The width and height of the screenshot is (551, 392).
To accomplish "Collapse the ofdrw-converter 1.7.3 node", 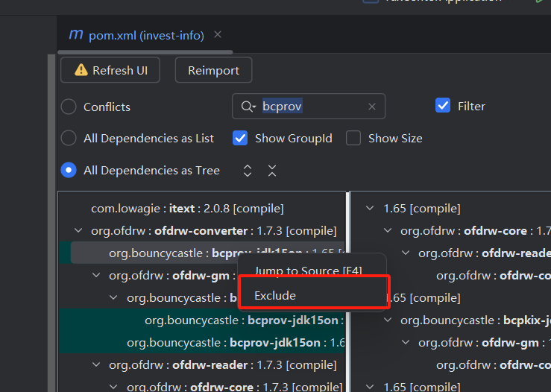I will tap(78, 230).
